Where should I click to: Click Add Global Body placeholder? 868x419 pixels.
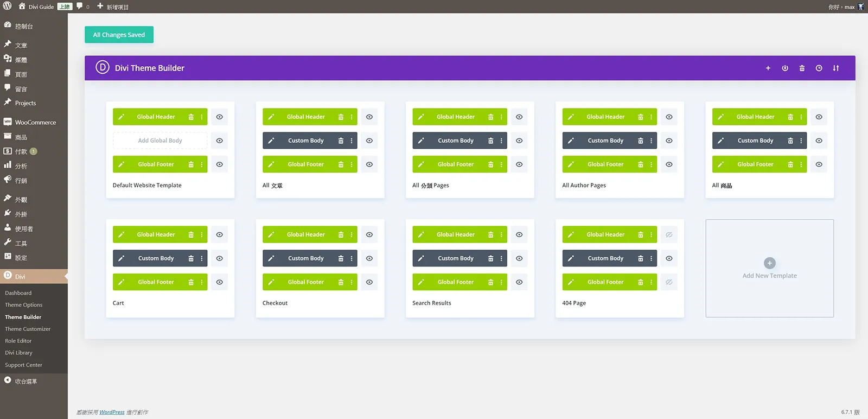[x=160, y=141]
